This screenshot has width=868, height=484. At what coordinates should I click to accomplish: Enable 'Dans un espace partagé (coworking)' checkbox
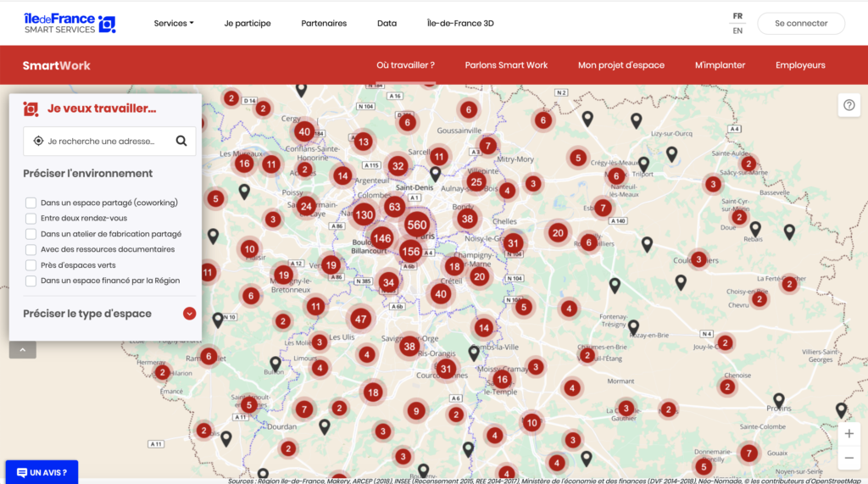tap(31, 203)
